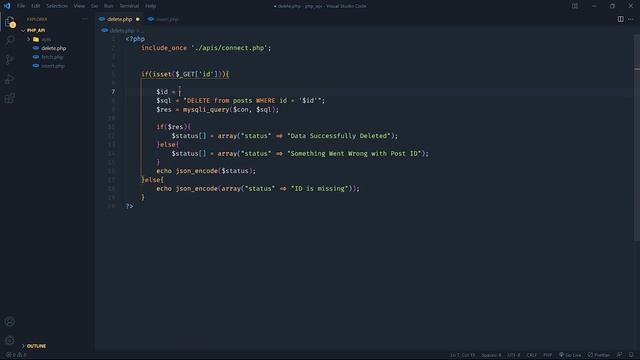Screen dimensions: 640x360
Task: Select delete.php in the Explorer tree
Action: [53, 48]
